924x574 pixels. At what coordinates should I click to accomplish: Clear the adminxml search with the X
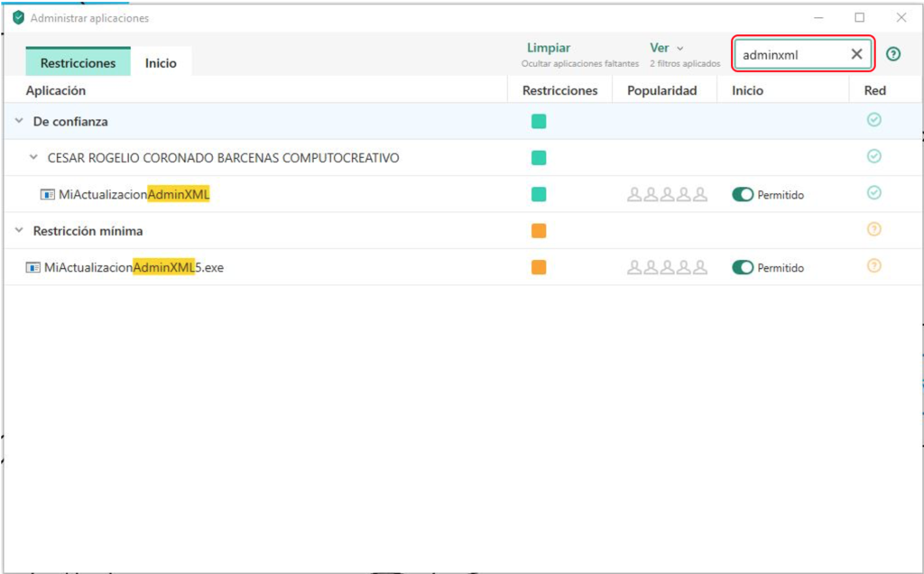[x=855, y=54]
